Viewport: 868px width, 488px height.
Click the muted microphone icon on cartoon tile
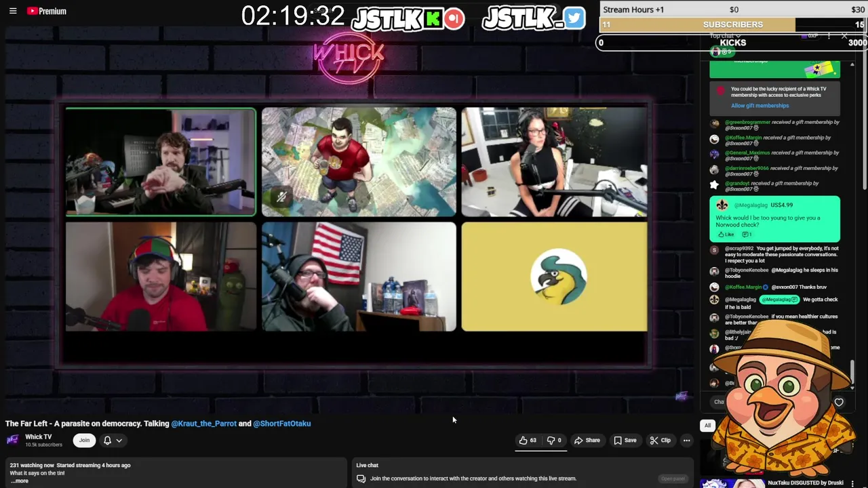click(281, 197)
